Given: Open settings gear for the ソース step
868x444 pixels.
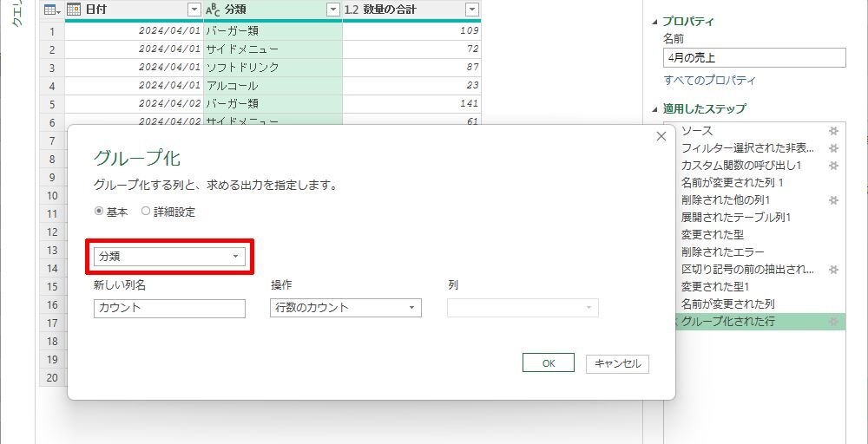Looking at the screenshot, I should [x=833, y=131].
